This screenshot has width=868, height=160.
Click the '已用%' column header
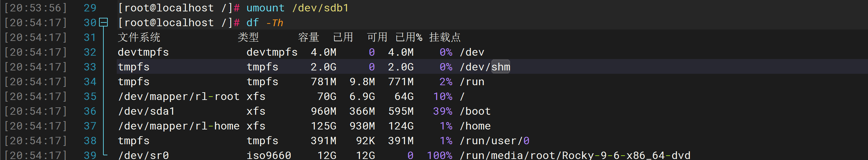click(409, 37)
